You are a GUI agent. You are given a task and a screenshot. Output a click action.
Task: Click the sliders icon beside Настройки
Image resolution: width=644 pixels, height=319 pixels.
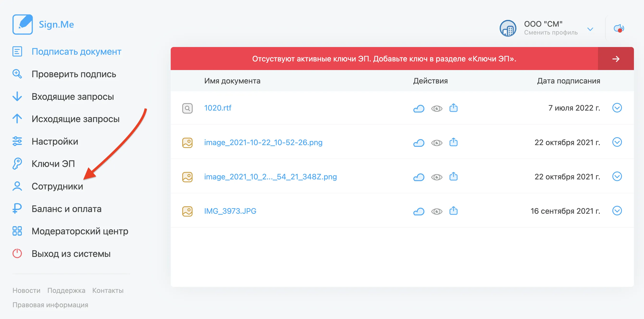click(17, 141)
